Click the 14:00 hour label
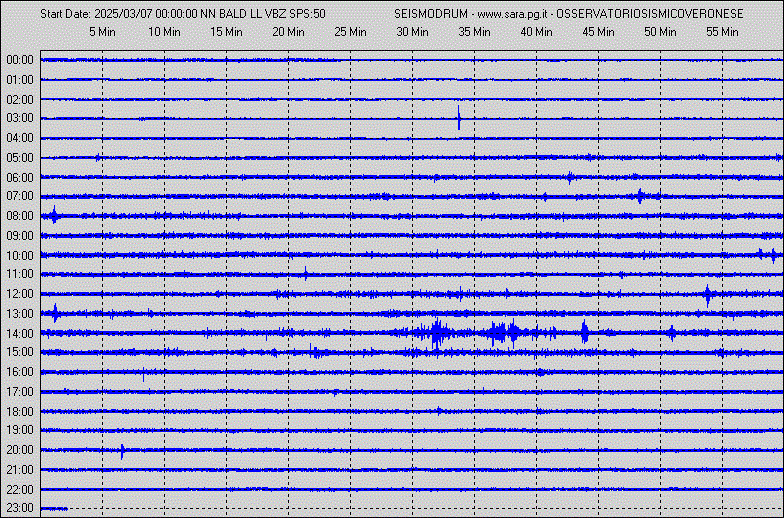The width and height of the screenshot is (784, 518). [x=20, y=334]
